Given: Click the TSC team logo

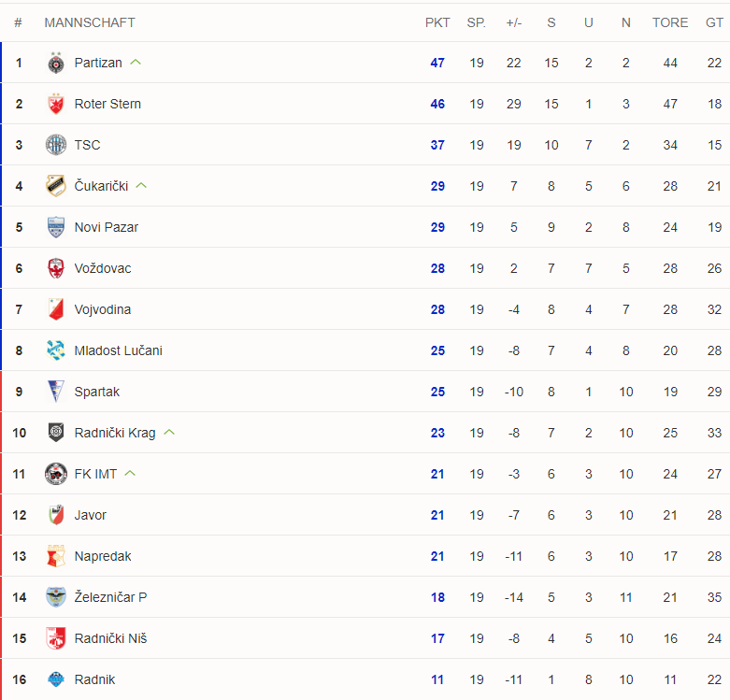Looking at the screenshot, I should (x=56, y=145).
